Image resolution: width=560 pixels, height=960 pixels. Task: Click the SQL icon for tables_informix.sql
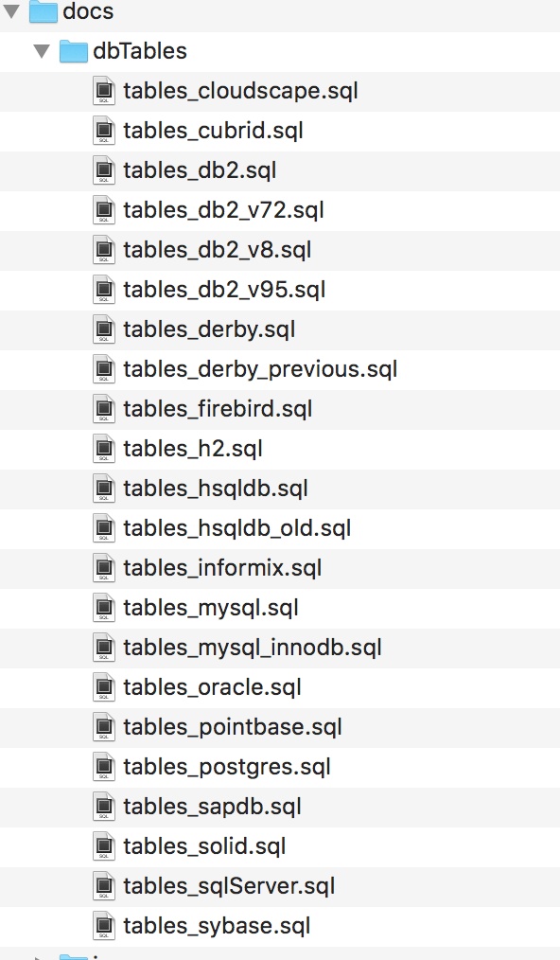(x=104, y=569)
